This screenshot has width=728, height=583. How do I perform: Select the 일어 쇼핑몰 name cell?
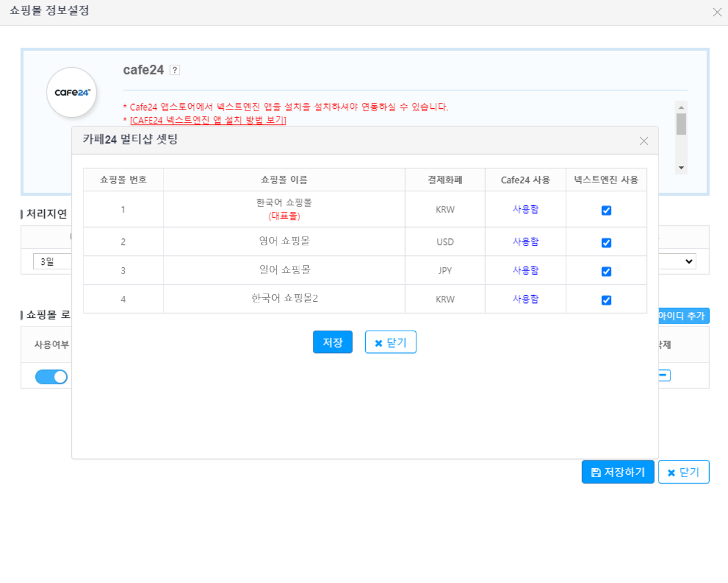[x=284, y=271]
